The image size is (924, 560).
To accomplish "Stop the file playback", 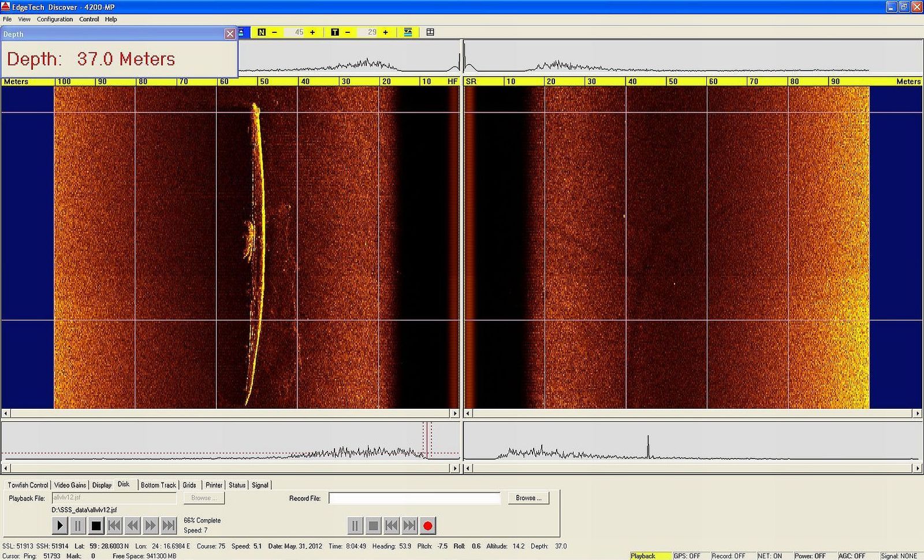I will [x=96, y=525].
